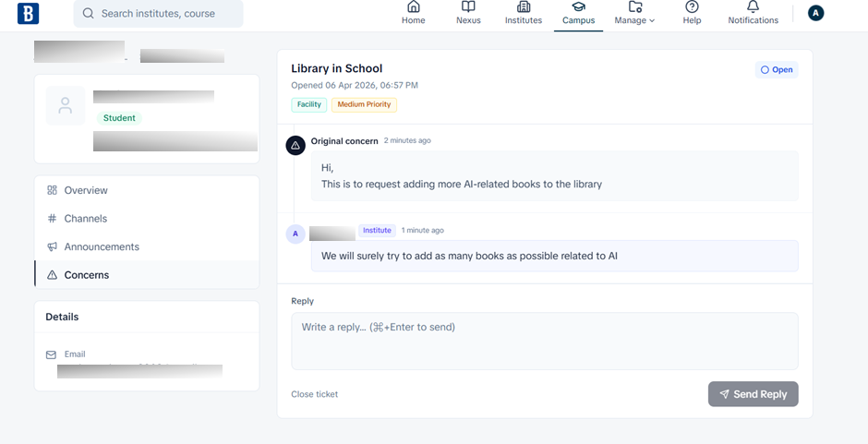Open Notifications bell icon
This screenshot has width=868, height=444.
pyautogui.click(x=753, y=7)
